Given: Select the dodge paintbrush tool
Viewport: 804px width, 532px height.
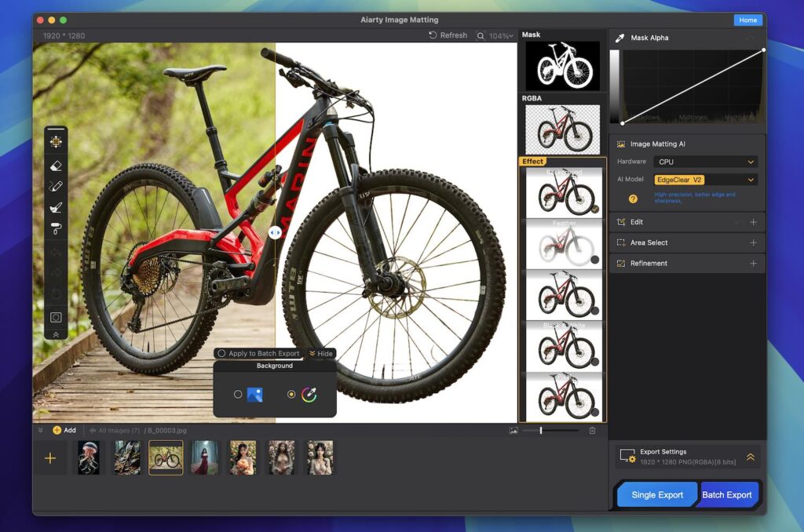Looking at the screenshot, I should click(x=56, y=207).
